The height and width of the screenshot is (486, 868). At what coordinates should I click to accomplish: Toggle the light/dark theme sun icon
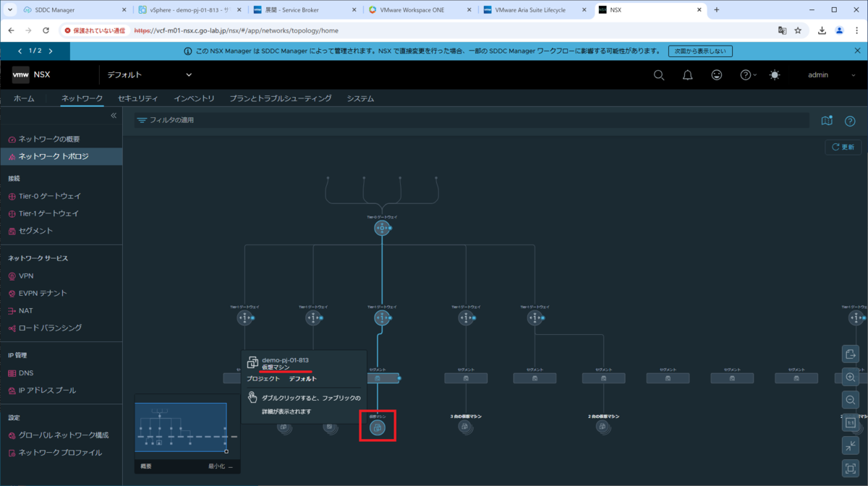click(775, 74)
